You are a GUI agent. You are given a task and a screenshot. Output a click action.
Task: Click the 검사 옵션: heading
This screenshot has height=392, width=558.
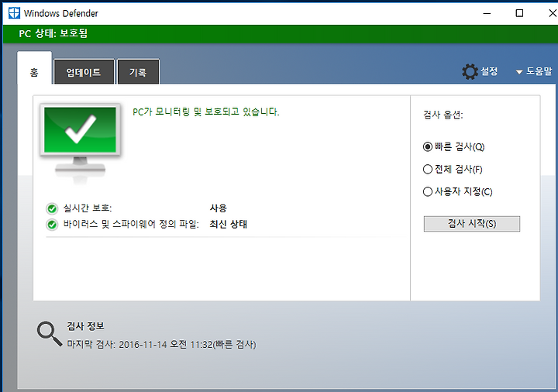click(443, 115)
